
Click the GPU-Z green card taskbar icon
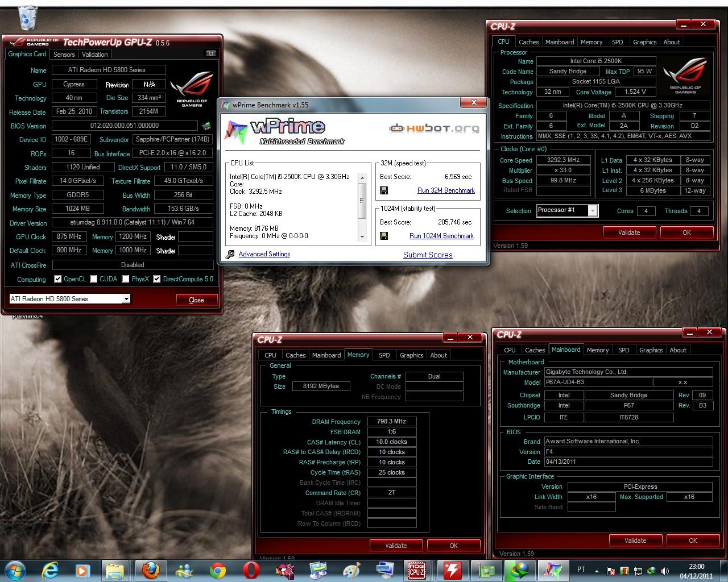point(487,570)
